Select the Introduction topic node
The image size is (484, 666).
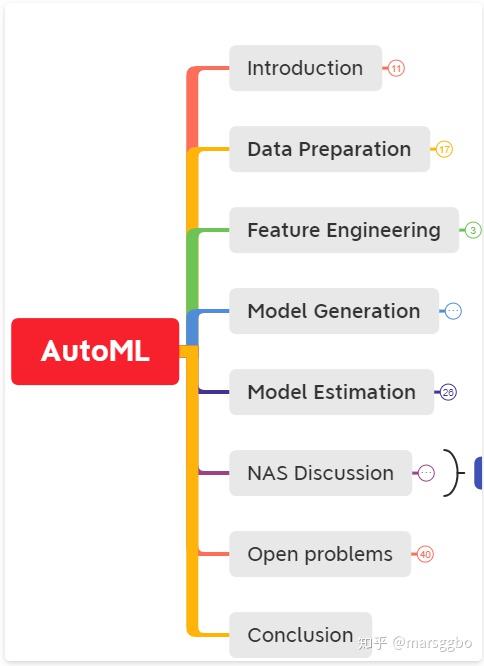click(306, 68)
